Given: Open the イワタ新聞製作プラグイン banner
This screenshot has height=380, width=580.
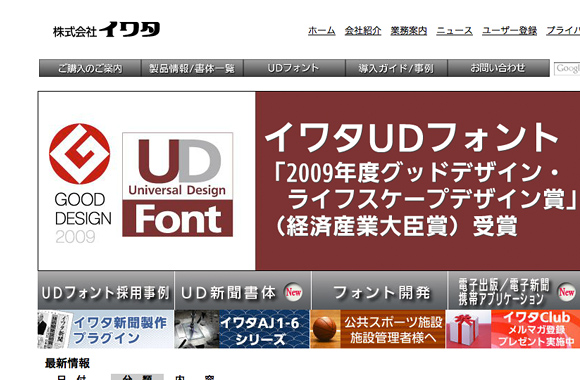Looking at the screenshot, I should [x=105, y=329].
